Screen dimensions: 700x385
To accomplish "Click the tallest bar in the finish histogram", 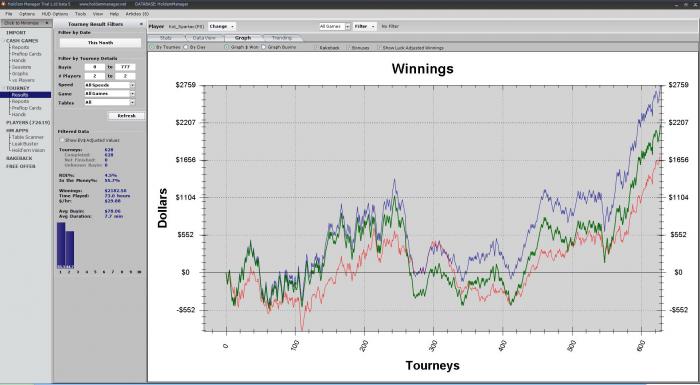I will click(x=61, y=245).
